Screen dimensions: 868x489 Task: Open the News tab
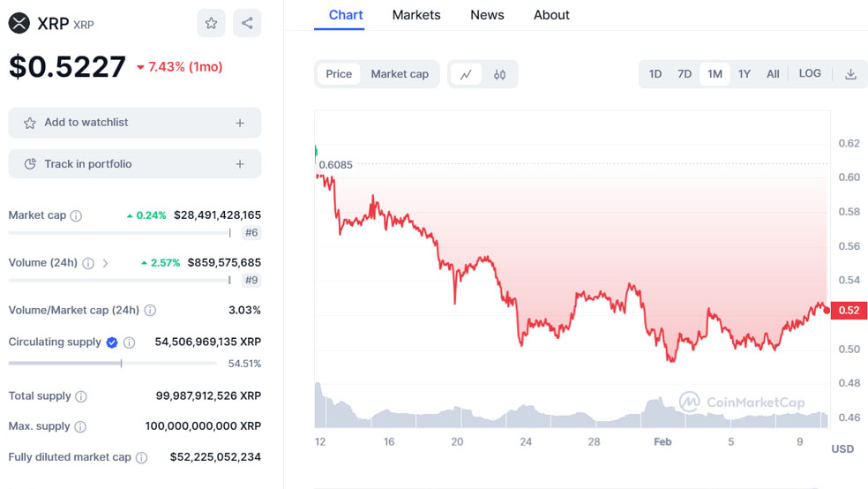pos(487,15)
